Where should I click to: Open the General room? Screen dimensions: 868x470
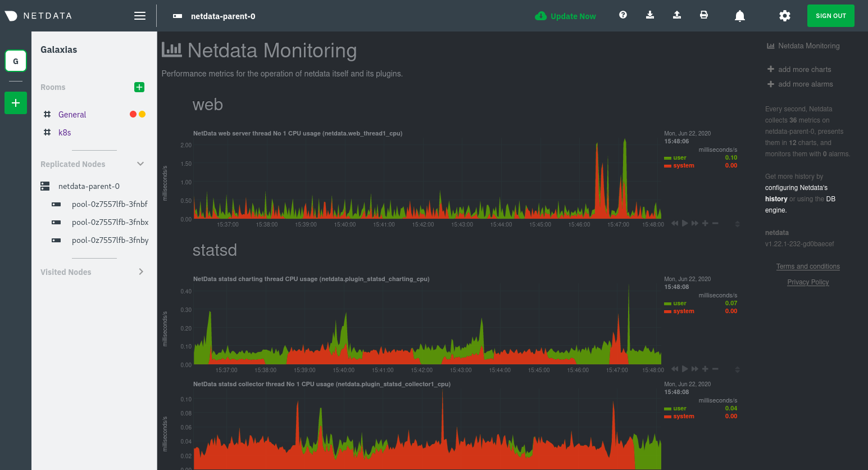click(72, 115)
